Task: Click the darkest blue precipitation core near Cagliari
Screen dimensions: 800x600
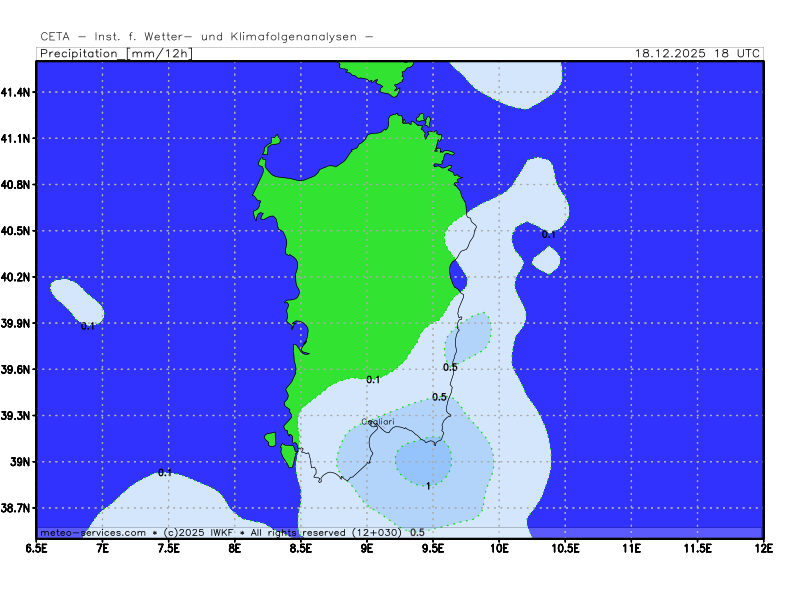Action: tap(422, 461)
